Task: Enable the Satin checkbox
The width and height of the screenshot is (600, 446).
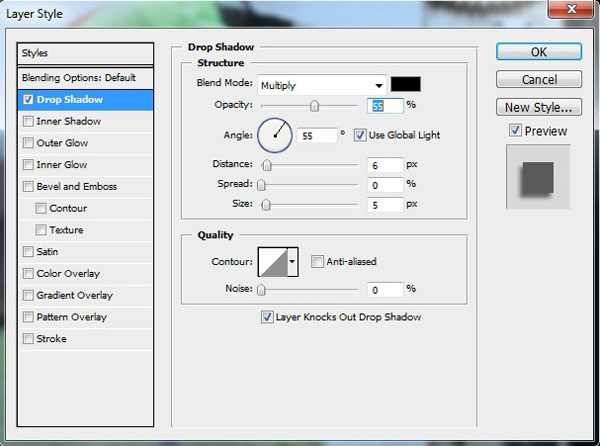Action: (28, 252)
